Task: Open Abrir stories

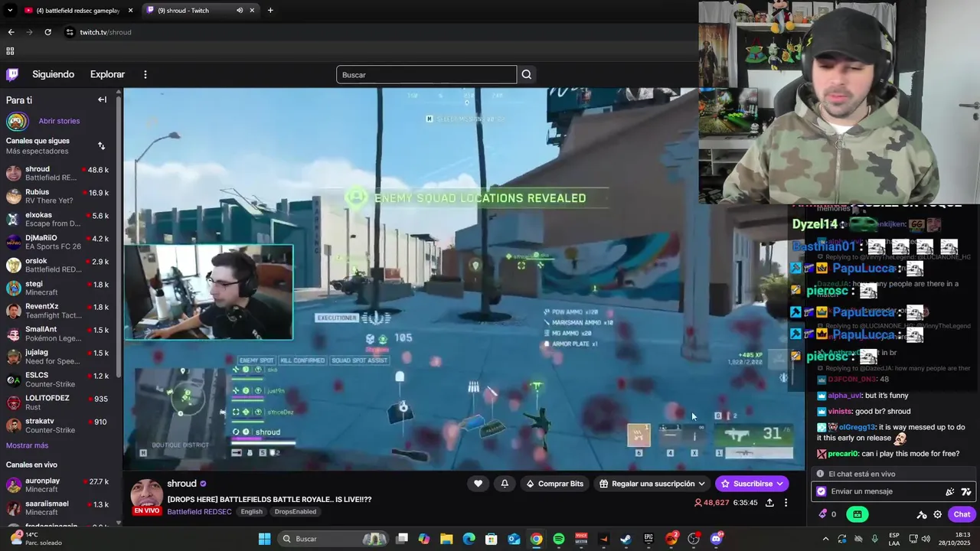Action: 59,121
